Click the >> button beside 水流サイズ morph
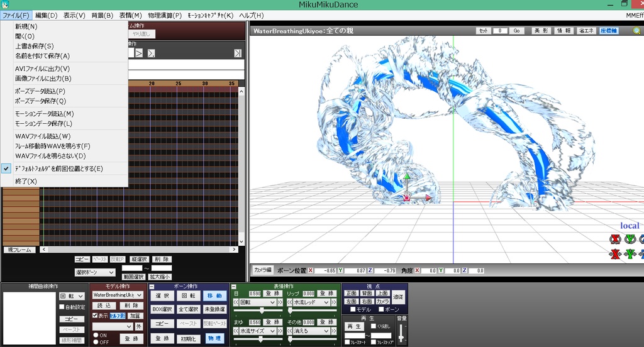This screenshot has width=644, height=347. [280, 331]
